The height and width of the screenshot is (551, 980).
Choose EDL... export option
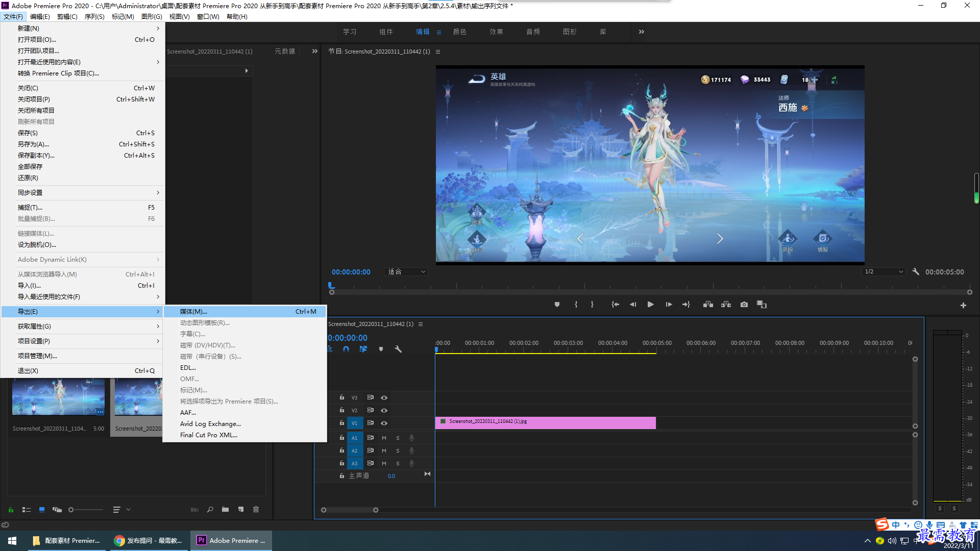[245, 368]
